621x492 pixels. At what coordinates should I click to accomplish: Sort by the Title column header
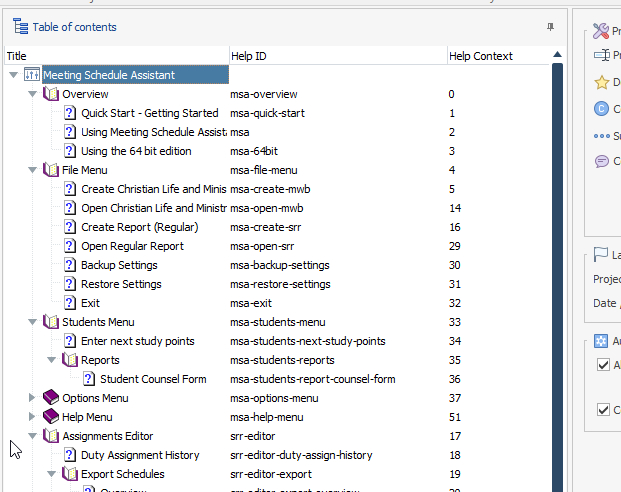point(117,56)
